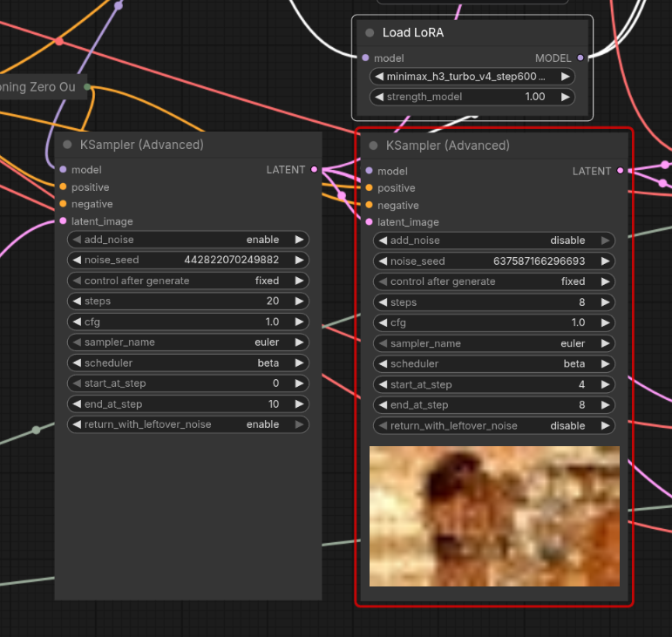
Task: Open scheduler beta dropdown on left KSampler
Action: tap(188, 363)
